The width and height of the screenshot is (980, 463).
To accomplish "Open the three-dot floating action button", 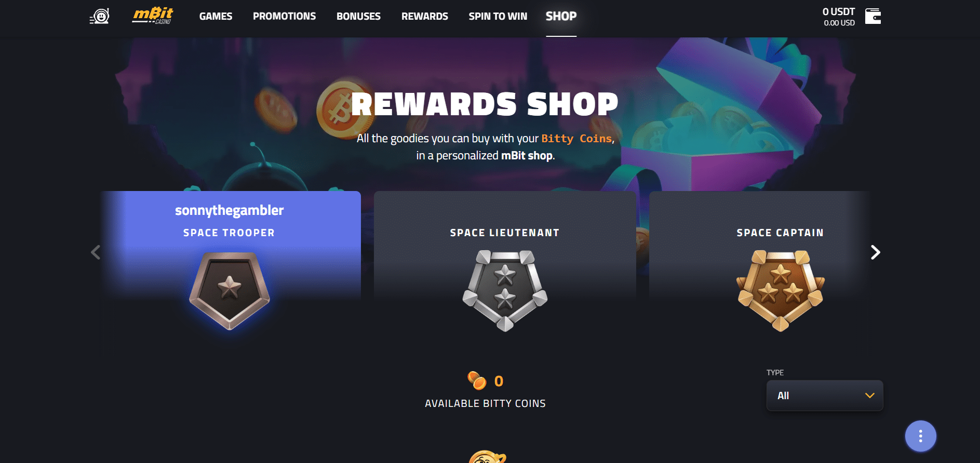I will [x=920, y=436].
